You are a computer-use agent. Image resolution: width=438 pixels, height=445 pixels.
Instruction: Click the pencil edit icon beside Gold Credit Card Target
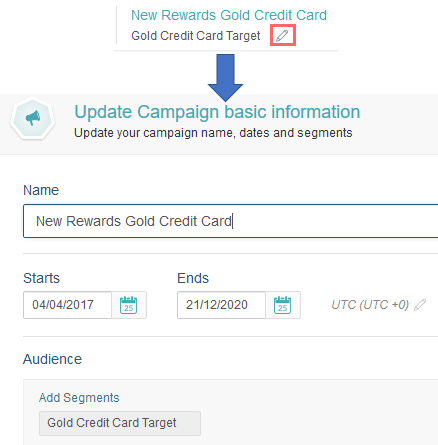pos(282,35)
